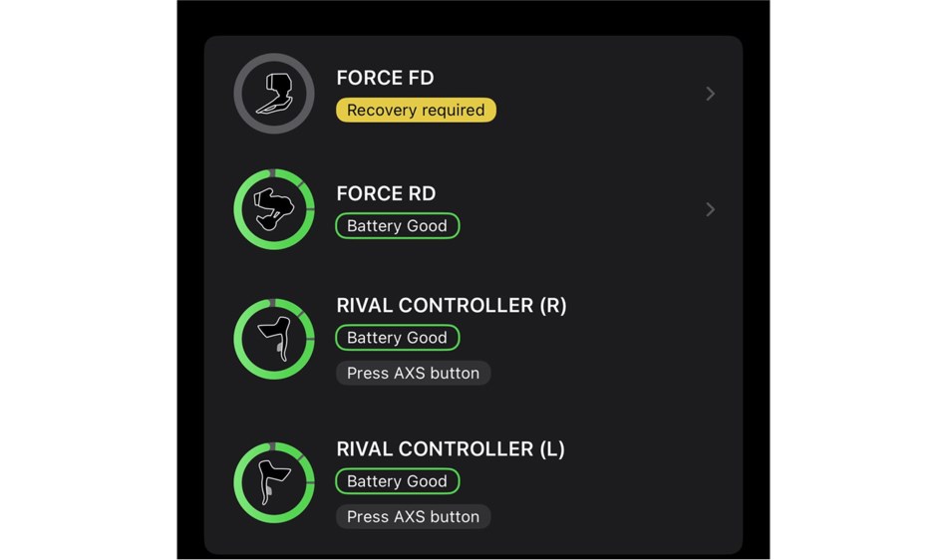Select RIVAL CONTROLLER (L) title text
947x560 pixels.
451,449
